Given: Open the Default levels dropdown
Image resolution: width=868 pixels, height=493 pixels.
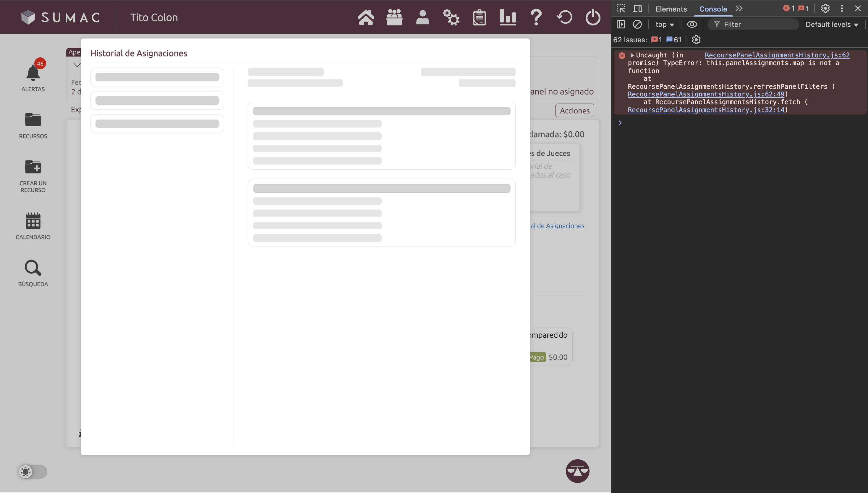Looking at the screenshot, I should click(x=831, y=24).
